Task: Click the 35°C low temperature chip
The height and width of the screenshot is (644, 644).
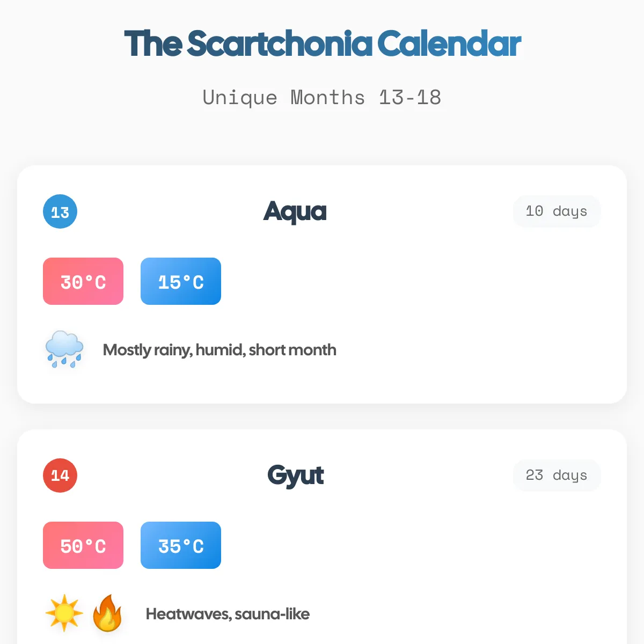Action: click(181, 545)
